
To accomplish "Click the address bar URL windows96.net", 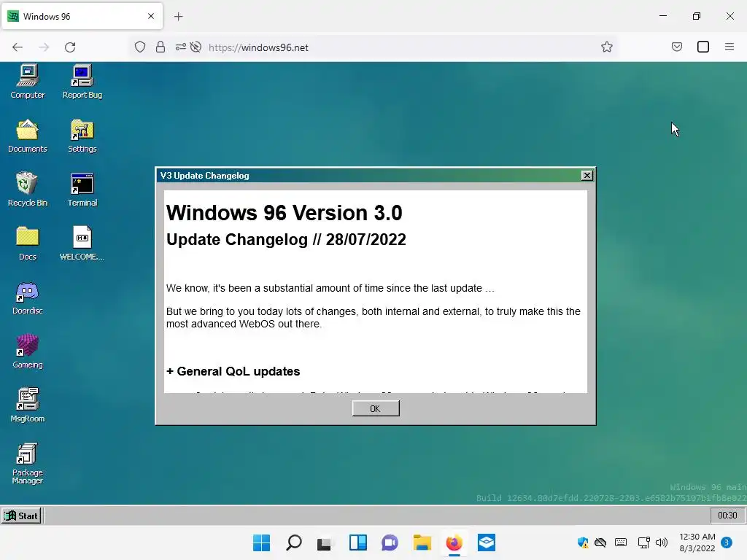I will [x=259, y=47].
